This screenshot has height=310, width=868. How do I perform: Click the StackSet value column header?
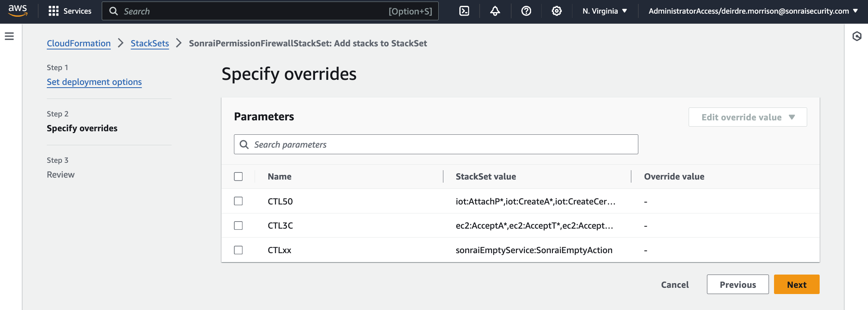click(486, 176)
